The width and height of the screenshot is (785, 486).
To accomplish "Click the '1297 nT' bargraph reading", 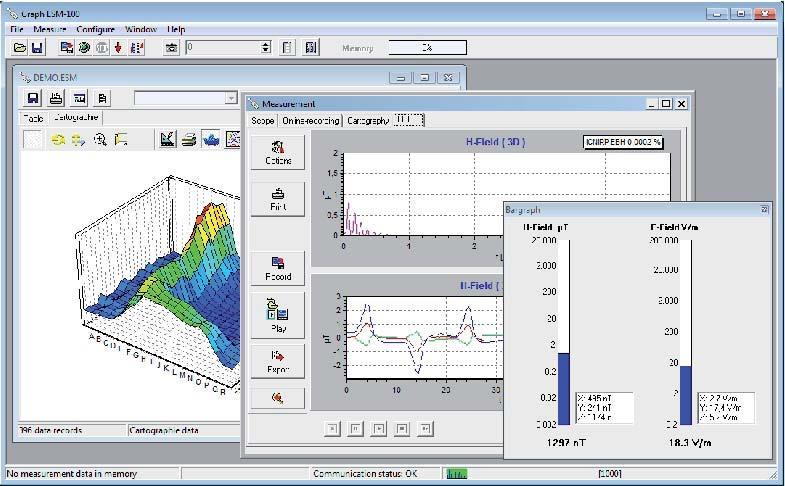I will (x=566, y=442).
